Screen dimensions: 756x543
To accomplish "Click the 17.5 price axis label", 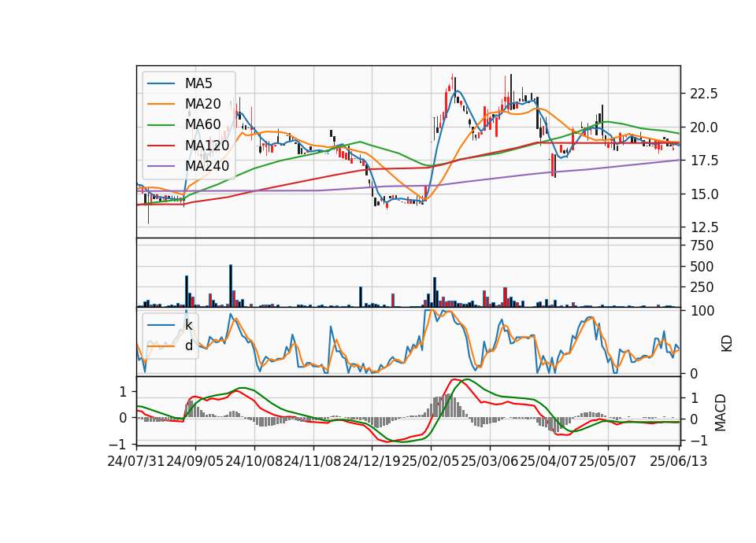I will point(704,161).
